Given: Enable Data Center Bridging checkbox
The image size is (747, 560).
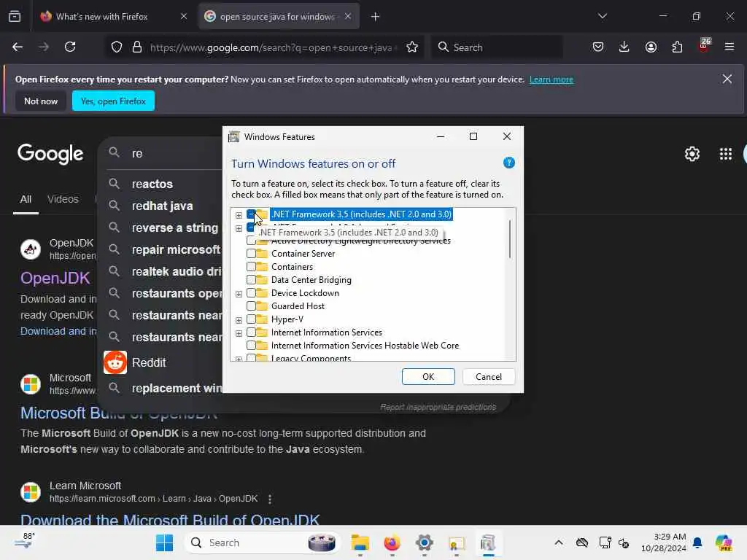Looking at the screenshot, I should click(x=251, y=279).
